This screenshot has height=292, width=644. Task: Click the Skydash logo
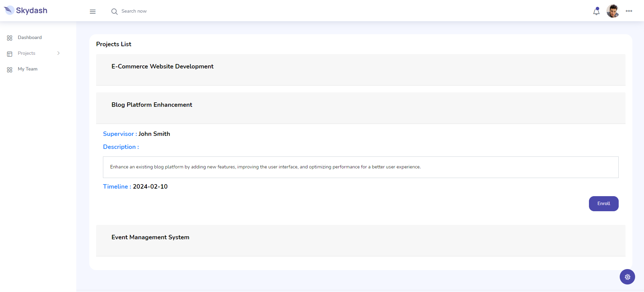click(26, 11)
